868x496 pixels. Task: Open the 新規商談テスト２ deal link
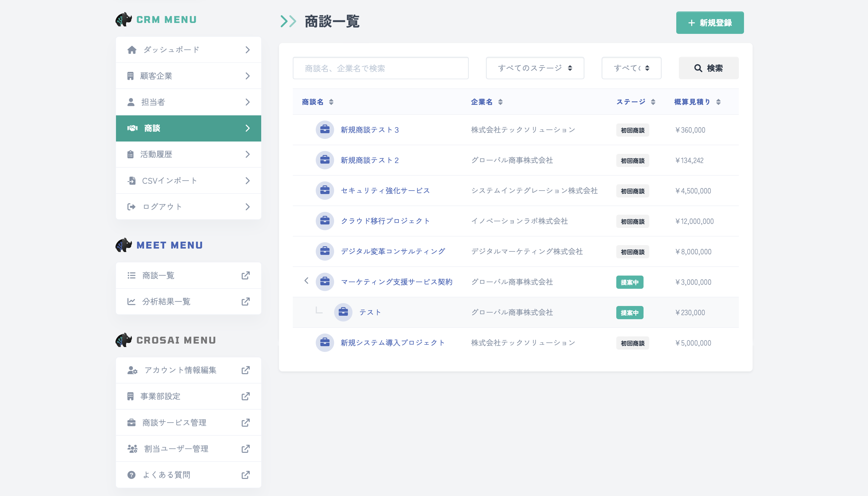click(x=370, y=160)
